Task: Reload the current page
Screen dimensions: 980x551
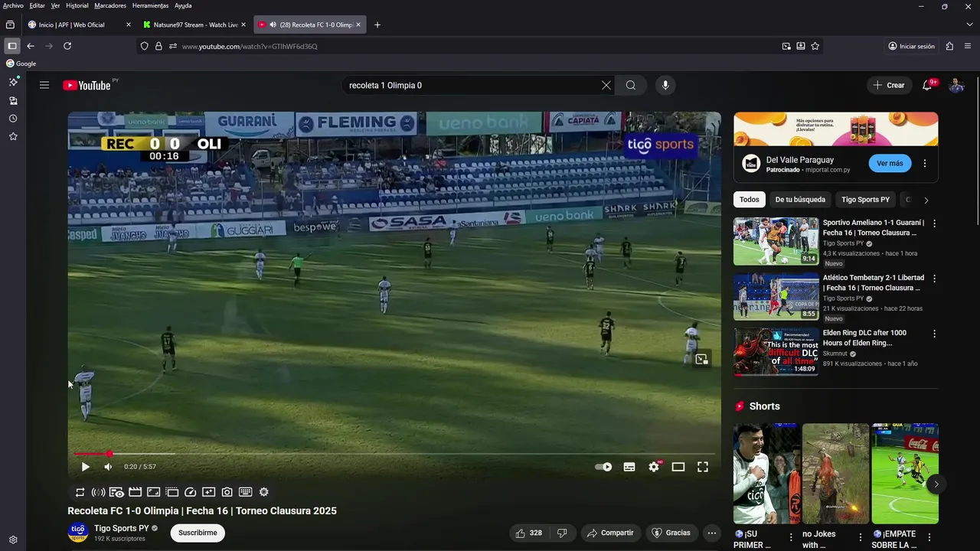Action: click(x=67, y=46)
